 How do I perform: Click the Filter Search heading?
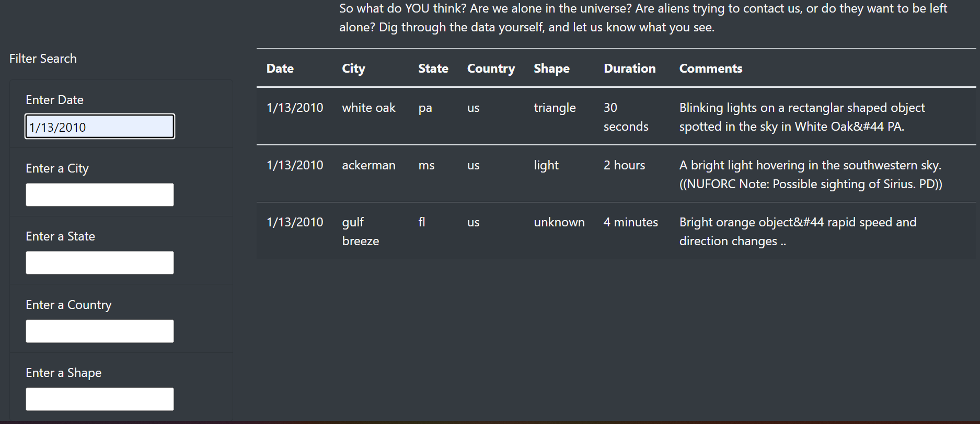[x=43, y=59]
